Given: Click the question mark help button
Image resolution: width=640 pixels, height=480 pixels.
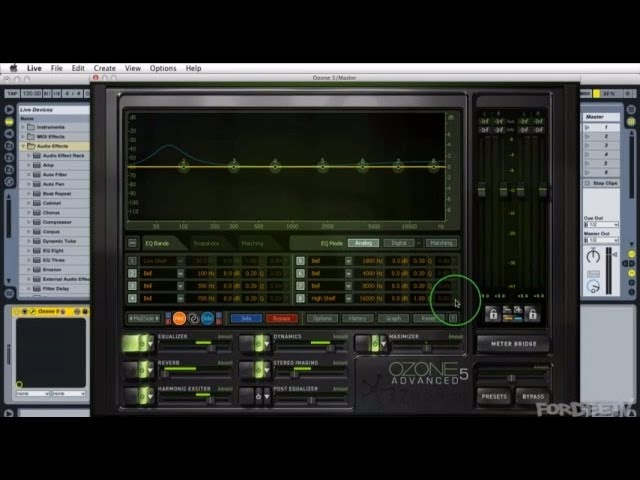Looking at the screenshot, I should pos(453,318).
